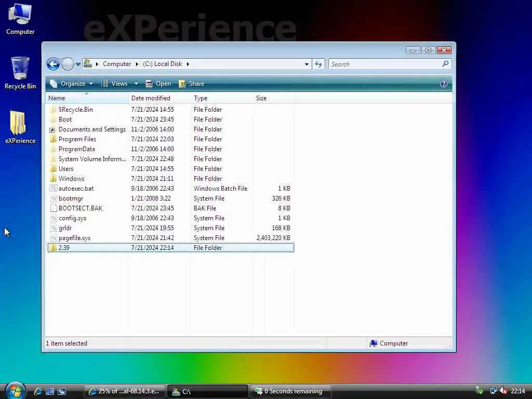Open the Views dropdown arrow
This screenshot has height=399, width=532.
point(136,84)
